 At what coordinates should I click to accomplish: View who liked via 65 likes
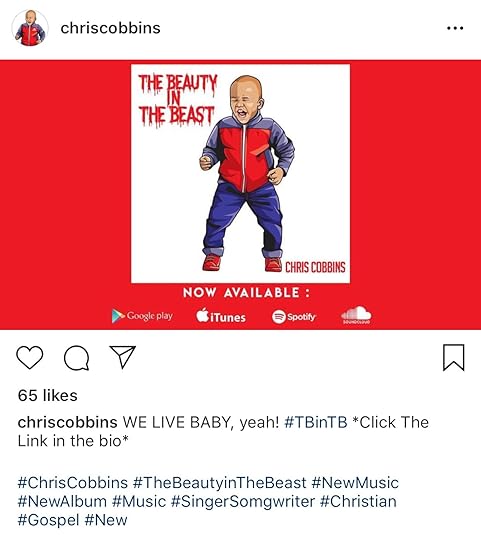point(48,395)
